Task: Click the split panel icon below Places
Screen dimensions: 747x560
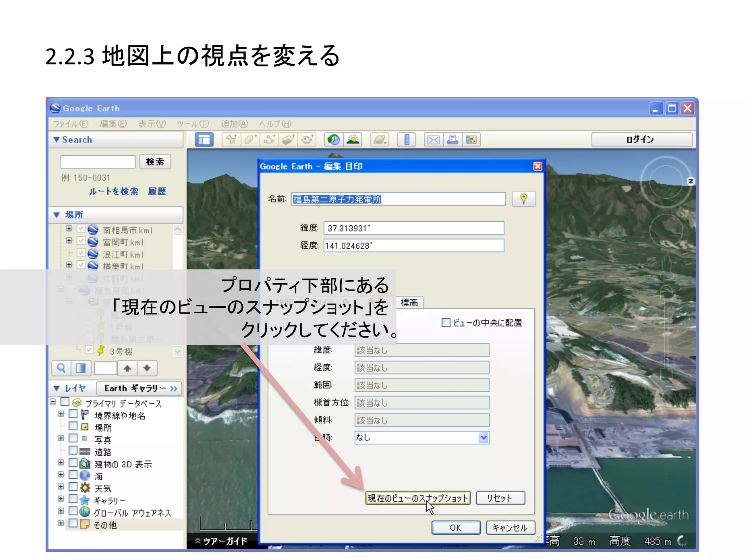Action: pos(81,368)
